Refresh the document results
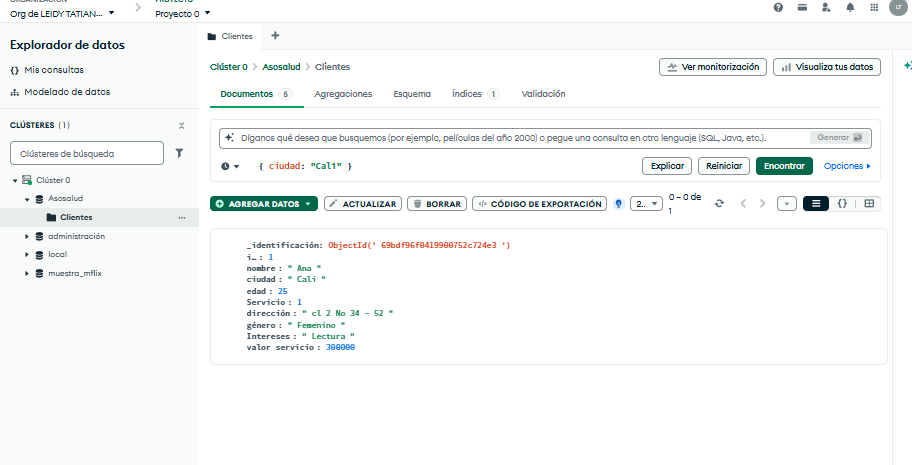 point(719,203)
